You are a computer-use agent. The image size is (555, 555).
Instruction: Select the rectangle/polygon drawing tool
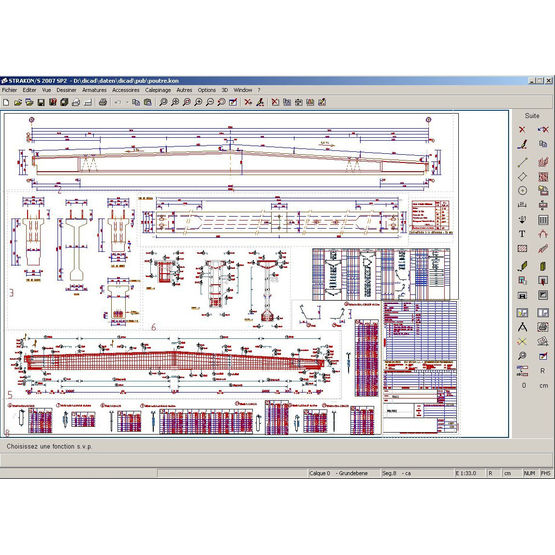tap(522, 176)
